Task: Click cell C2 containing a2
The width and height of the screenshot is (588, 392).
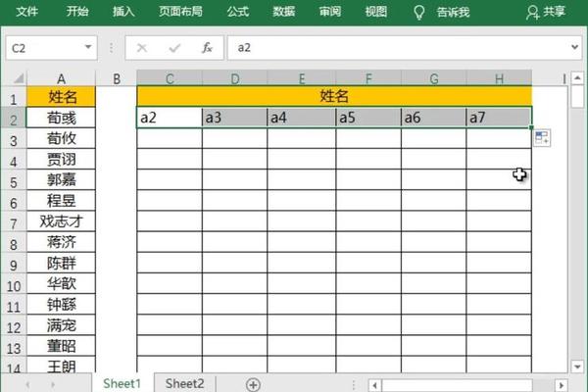Action: click(170, 118)
